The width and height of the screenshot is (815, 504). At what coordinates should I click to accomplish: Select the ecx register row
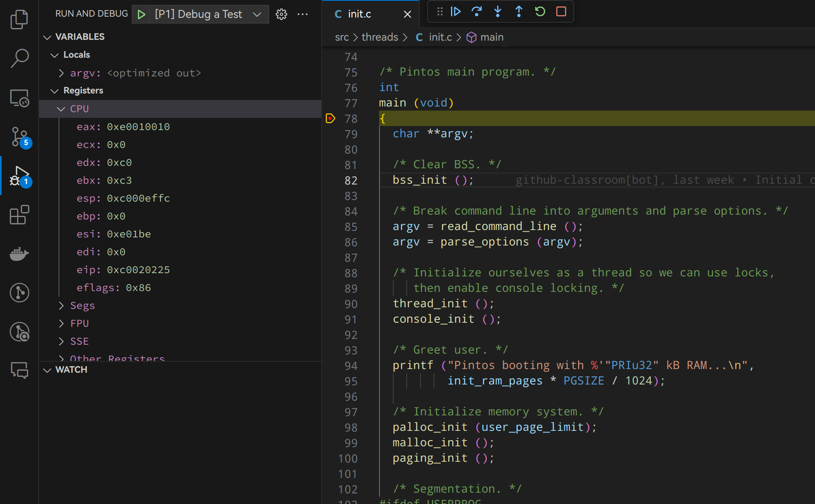[x=180, y=144]
